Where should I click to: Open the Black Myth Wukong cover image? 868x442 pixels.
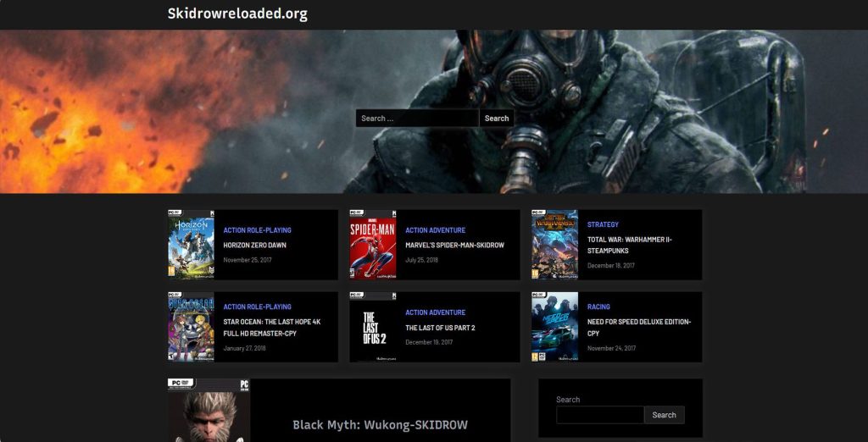tap(209, 410)
